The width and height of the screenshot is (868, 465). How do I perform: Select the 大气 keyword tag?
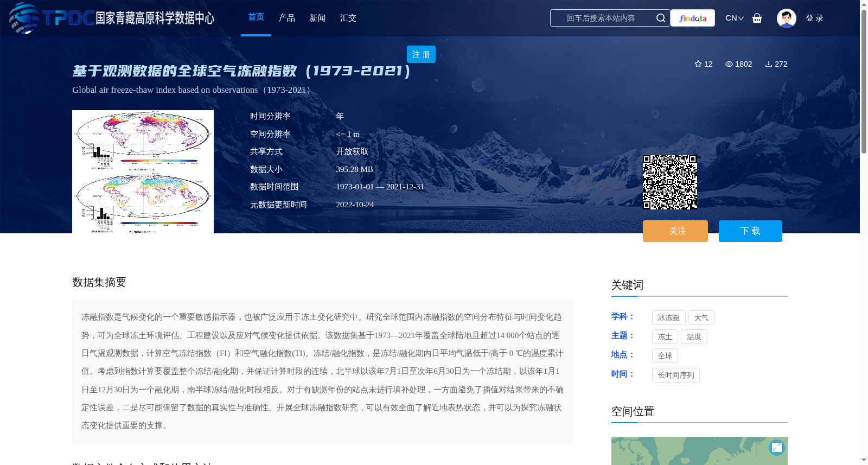pos(701,317)
